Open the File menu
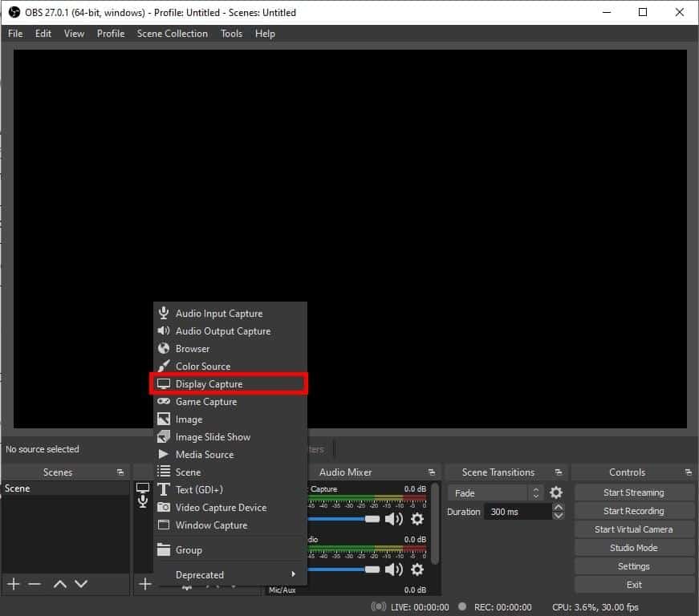The width and height of the screenshot is (699, 616). pyautogui.click(x=15, y=34)
